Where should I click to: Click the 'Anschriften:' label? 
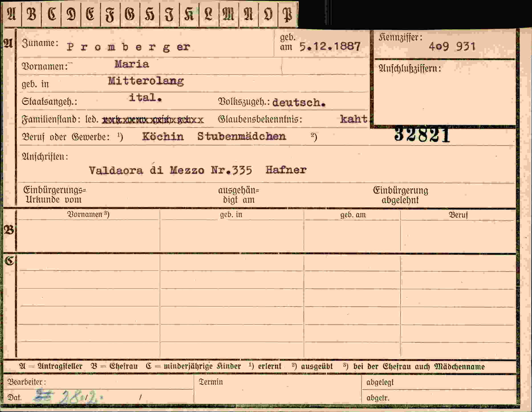[x=45, y=157]
